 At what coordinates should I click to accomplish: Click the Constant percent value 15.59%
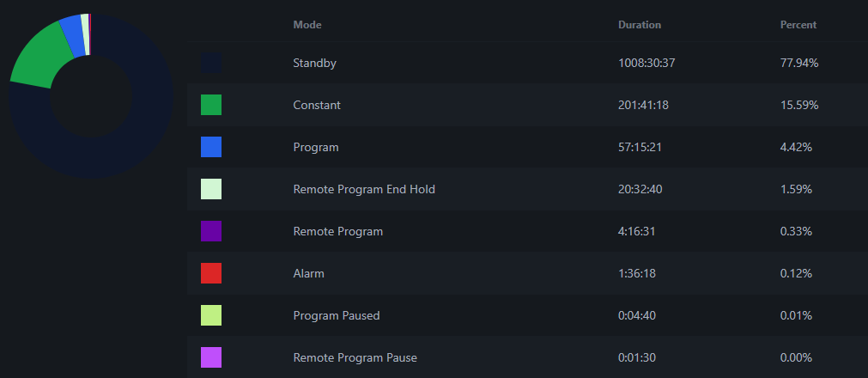[x=798, y=106]
